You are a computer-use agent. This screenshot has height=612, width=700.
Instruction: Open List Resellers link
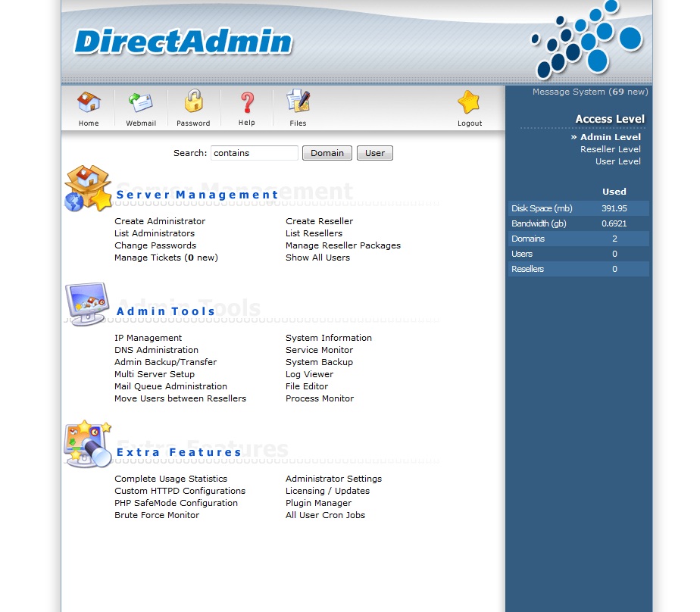[314, 233]
